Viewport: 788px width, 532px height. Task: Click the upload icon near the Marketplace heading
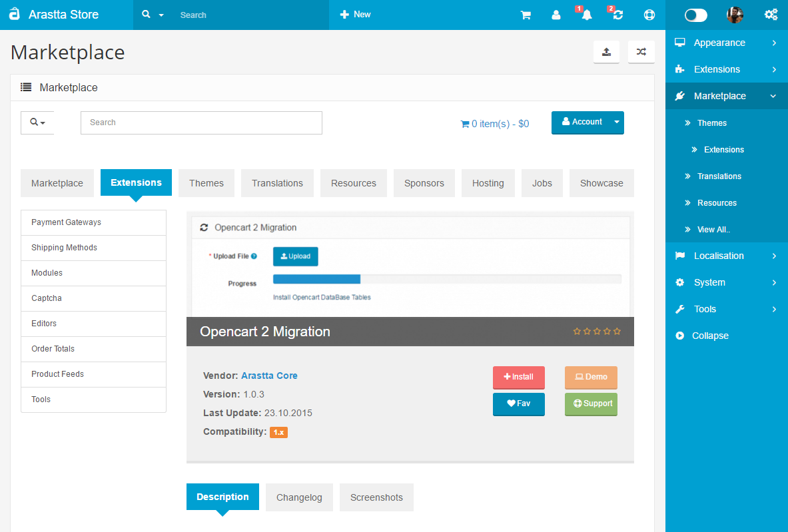tap(606, 51)
